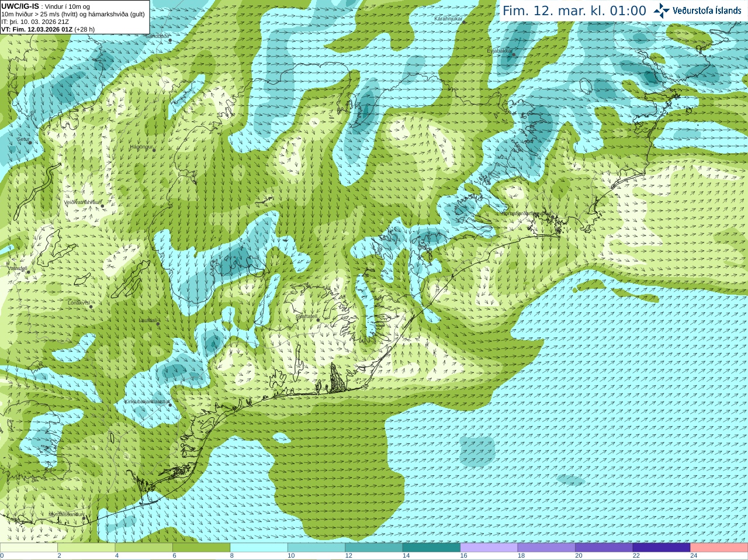Click the Lónakvísl station label
The width and height of the screenshot is (748, 560).
(x=78, y=303)
